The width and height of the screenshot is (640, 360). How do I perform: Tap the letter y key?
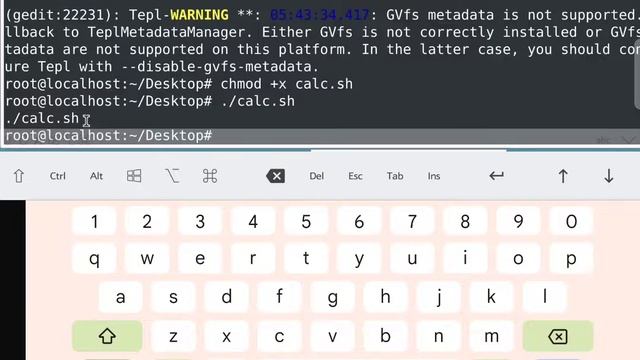pos(359,258)
